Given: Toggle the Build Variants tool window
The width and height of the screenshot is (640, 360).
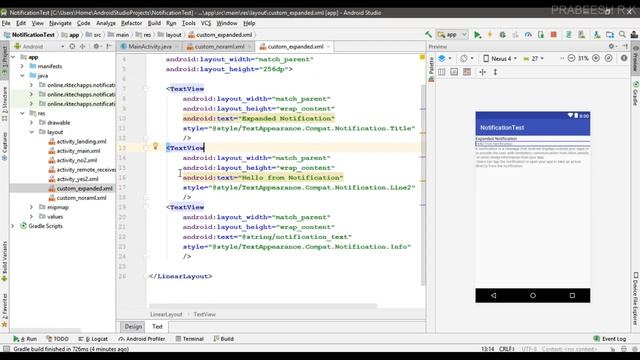Looking at the screenshot, I should (x=4, y=261).
